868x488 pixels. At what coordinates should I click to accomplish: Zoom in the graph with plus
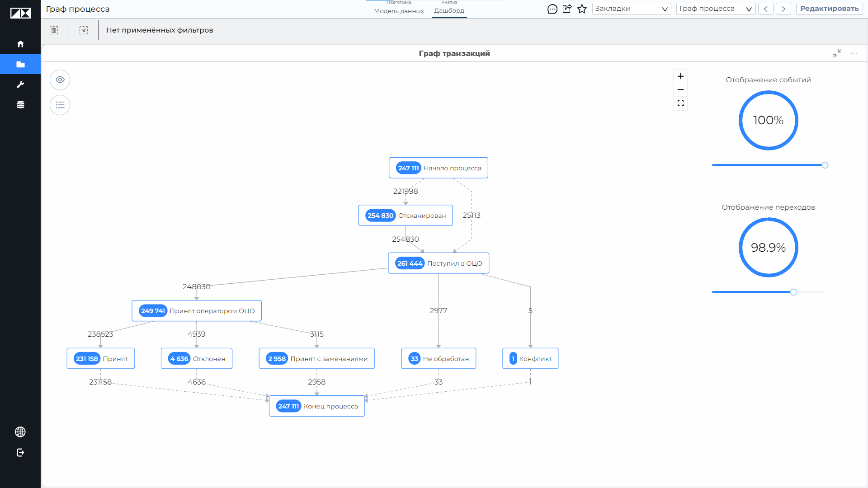tap(680, 76)
